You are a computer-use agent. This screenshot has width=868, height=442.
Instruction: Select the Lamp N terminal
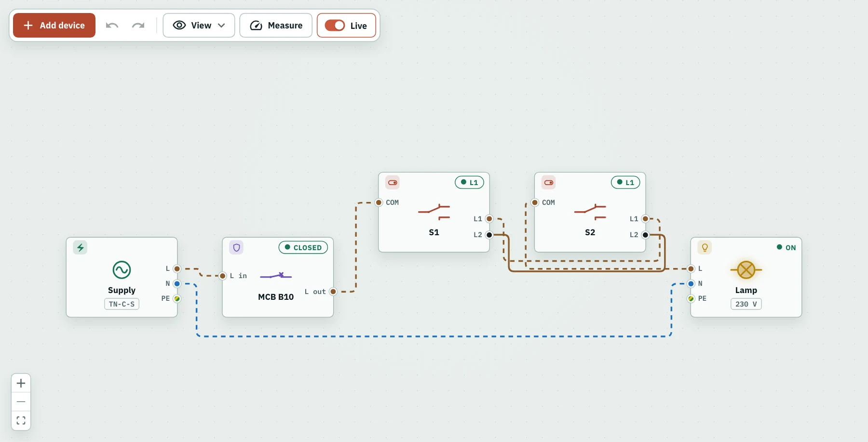coord(691,284)
